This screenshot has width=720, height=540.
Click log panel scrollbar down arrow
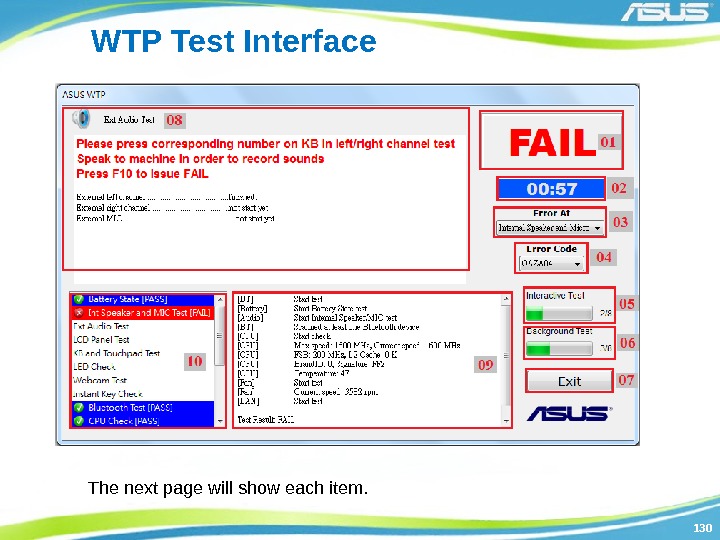(506, 421)
